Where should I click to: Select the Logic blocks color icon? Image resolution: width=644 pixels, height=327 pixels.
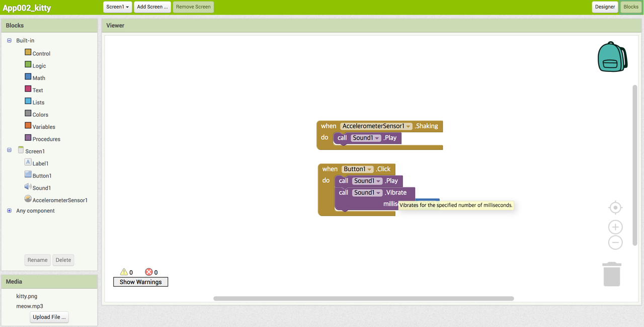click(28, 65)
